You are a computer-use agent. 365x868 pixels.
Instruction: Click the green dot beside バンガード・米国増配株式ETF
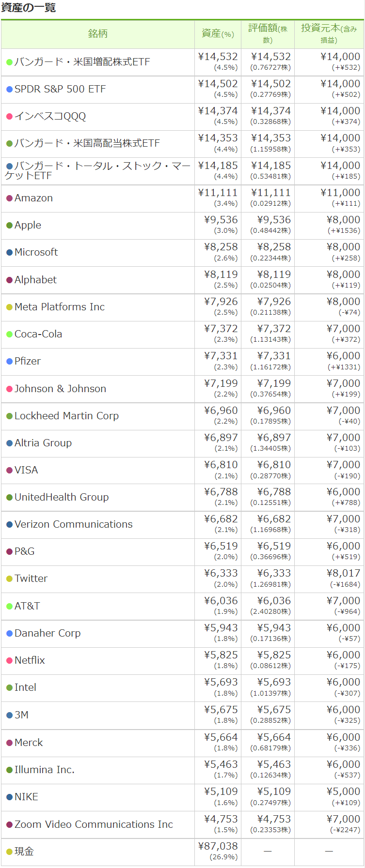9,62
